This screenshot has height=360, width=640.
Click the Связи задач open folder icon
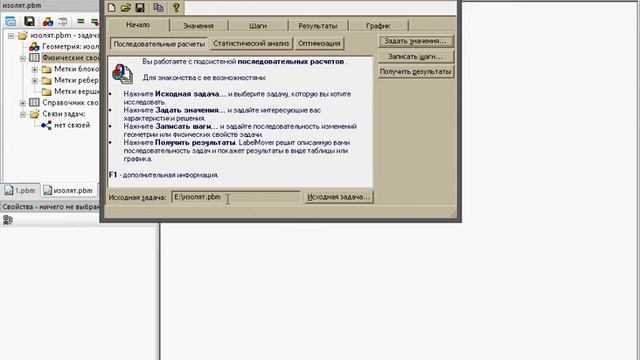coord(34,114)
